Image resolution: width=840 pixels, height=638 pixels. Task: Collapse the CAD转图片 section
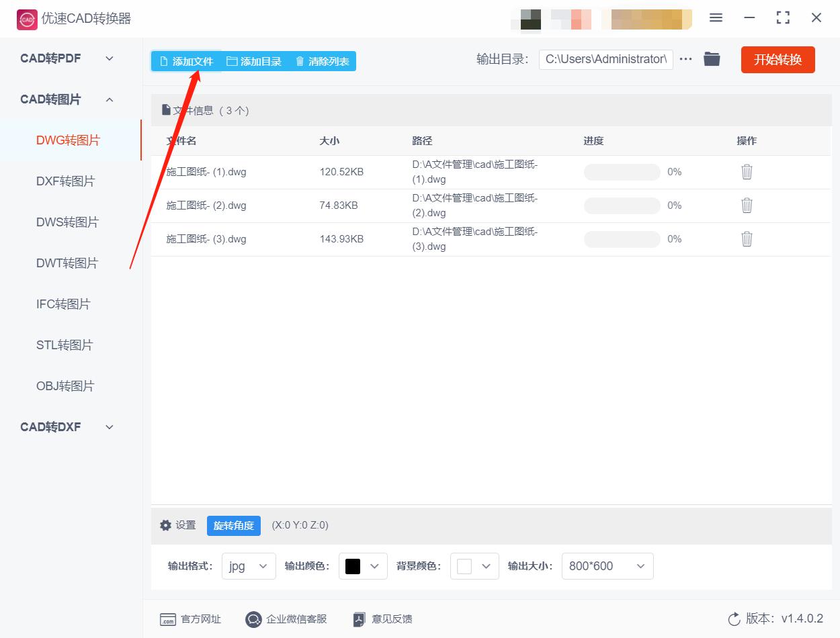click(110, 99)
